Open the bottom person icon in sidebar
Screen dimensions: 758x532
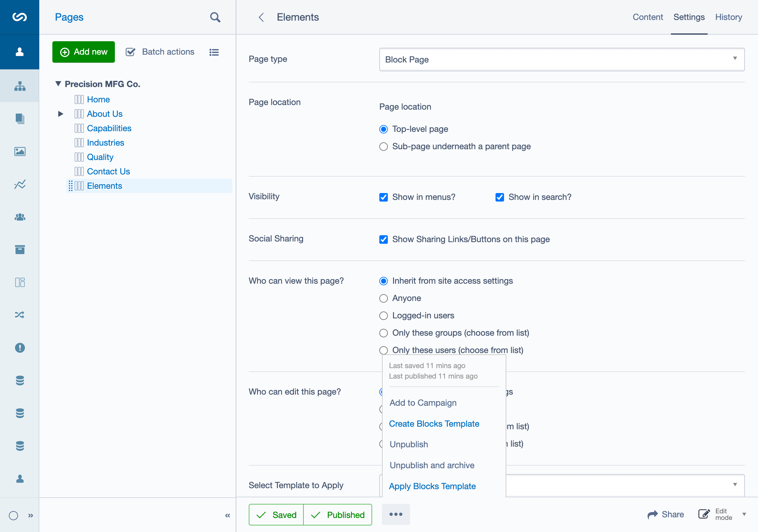[x=20, y=479]
